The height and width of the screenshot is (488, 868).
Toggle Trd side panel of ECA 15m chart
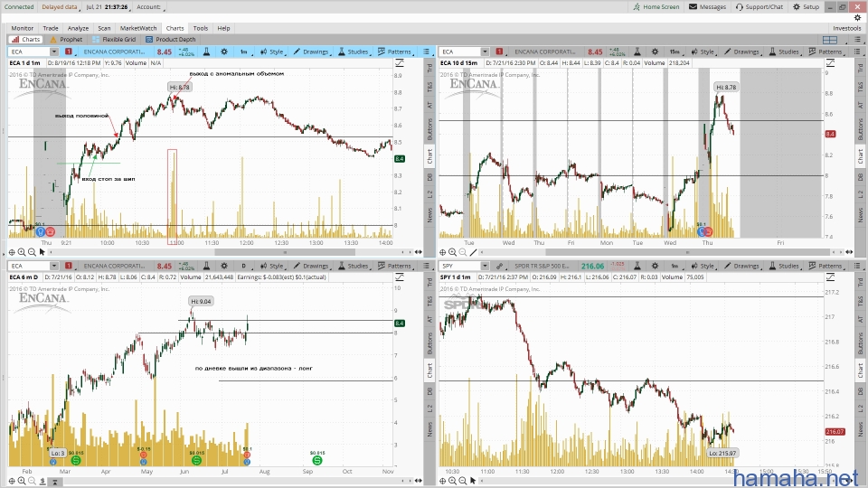(860, 68)
